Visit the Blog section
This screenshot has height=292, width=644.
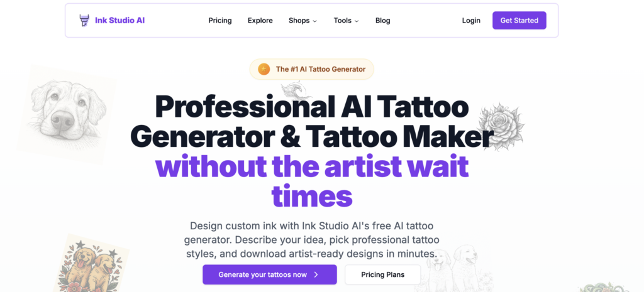[383, 21]
